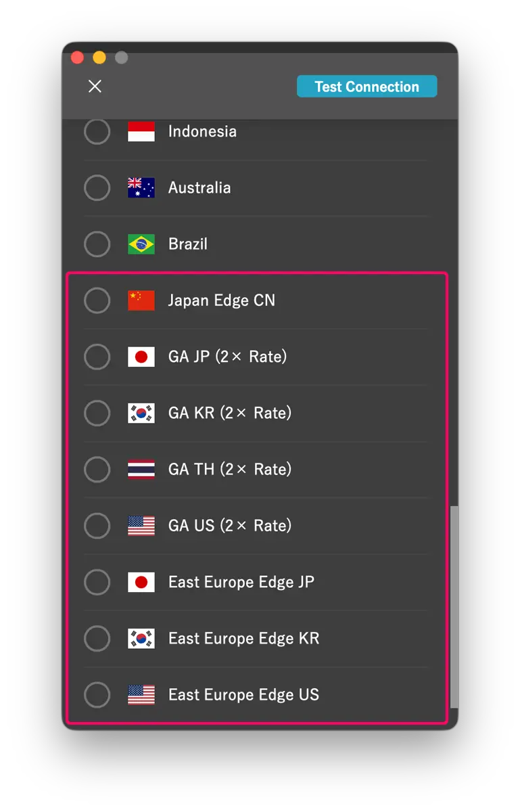Select the Brazil radio button
520x812 pixels.
coord(97,244)
